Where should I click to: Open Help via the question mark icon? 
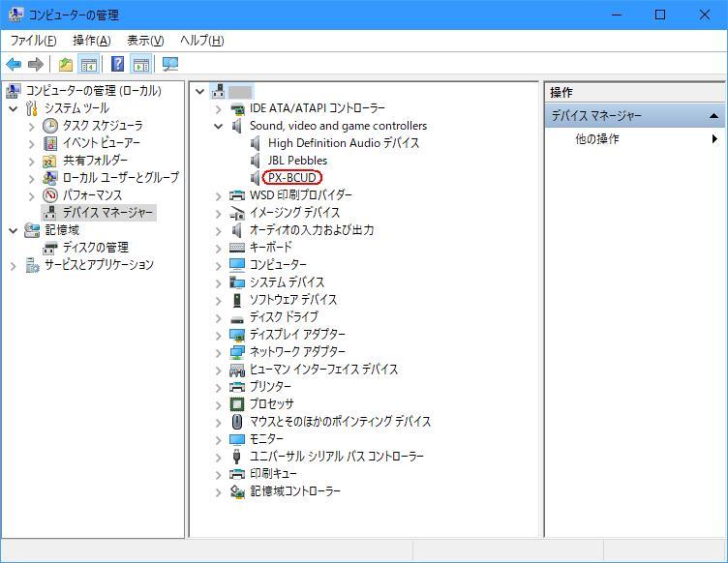point(118,64)
